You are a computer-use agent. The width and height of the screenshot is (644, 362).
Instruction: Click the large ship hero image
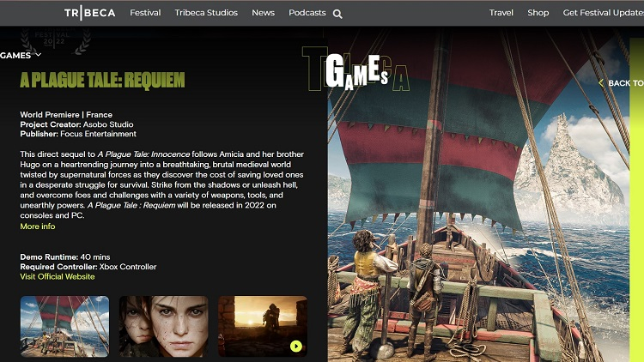[x=485, y=214]
